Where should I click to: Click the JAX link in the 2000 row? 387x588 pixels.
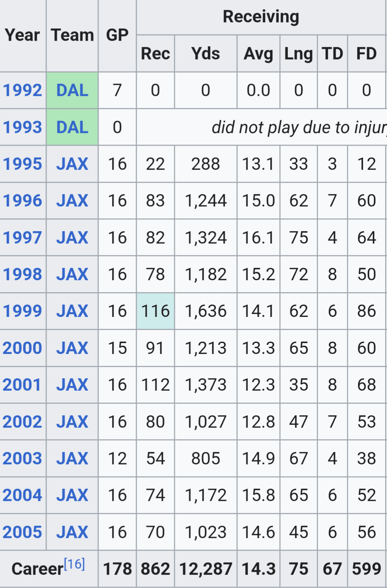[x=72, y=348]
